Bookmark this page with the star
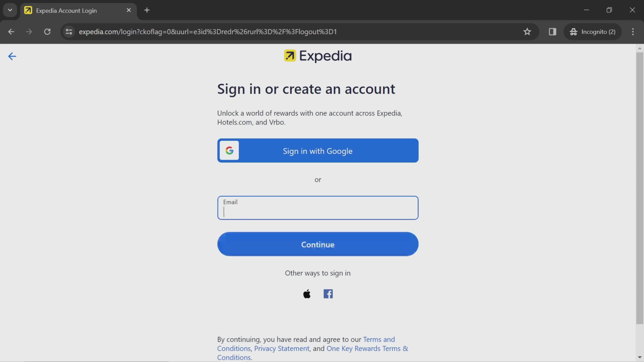This screenshot has width=644, height=362. tap(527, 32)
